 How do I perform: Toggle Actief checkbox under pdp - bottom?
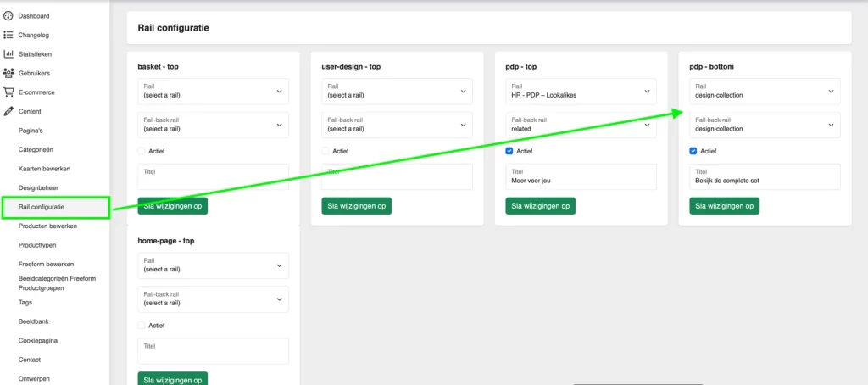[693, 151]
